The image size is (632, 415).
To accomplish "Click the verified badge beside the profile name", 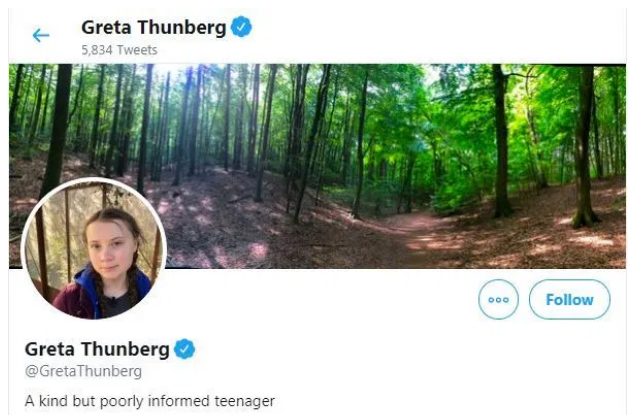I will point(184,349).
